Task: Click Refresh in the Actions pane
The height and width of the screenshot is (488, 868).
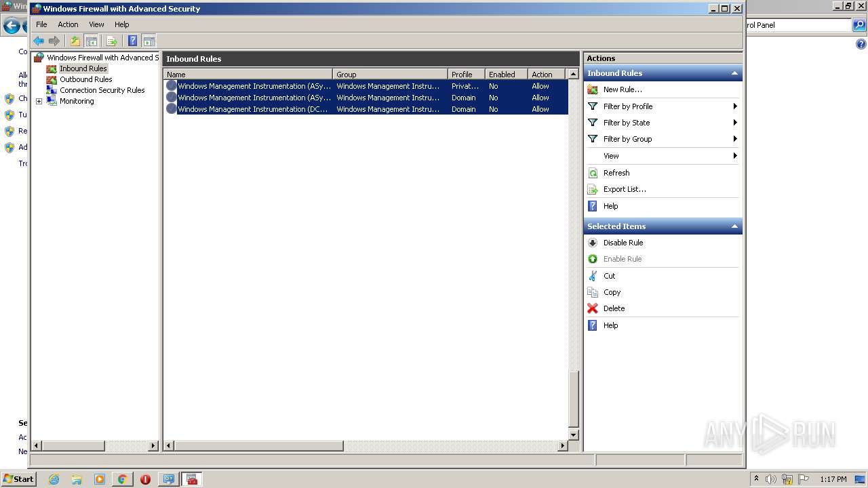Action: click(x=616, y=173)
